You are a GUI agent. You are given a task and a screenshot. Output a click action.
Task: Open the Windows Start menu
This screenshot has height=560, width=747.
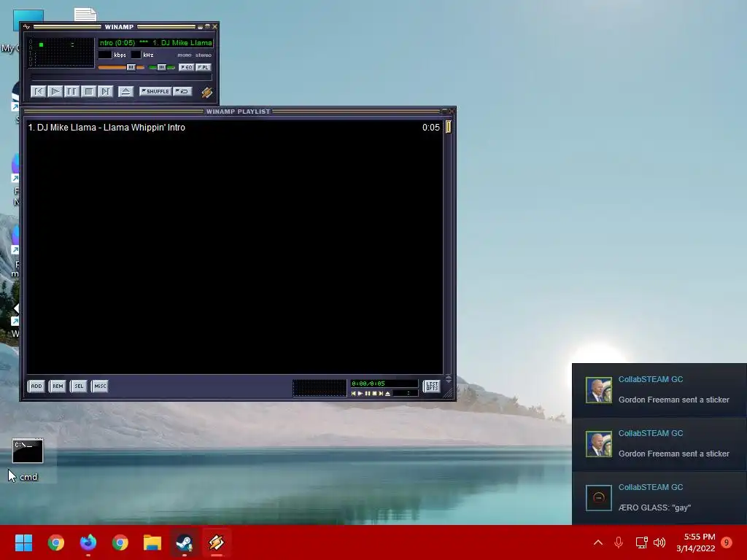(x=23, y=542)
